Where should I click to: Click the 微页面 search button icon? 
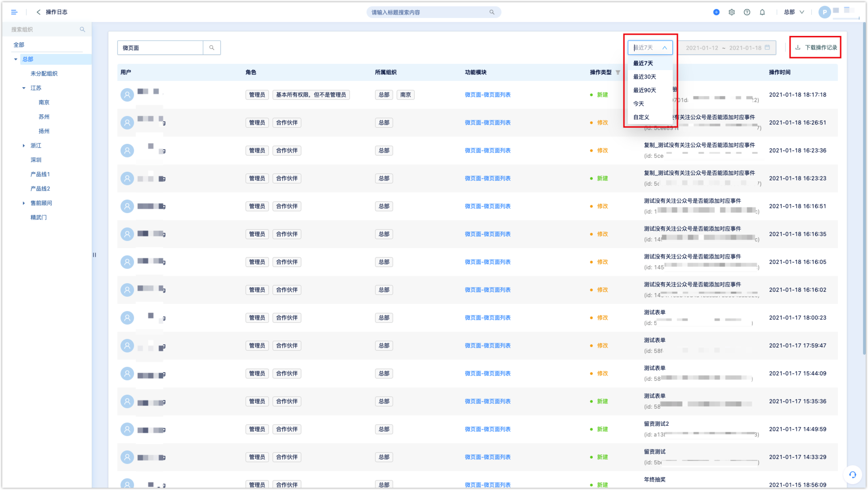(x=212, y=48)
